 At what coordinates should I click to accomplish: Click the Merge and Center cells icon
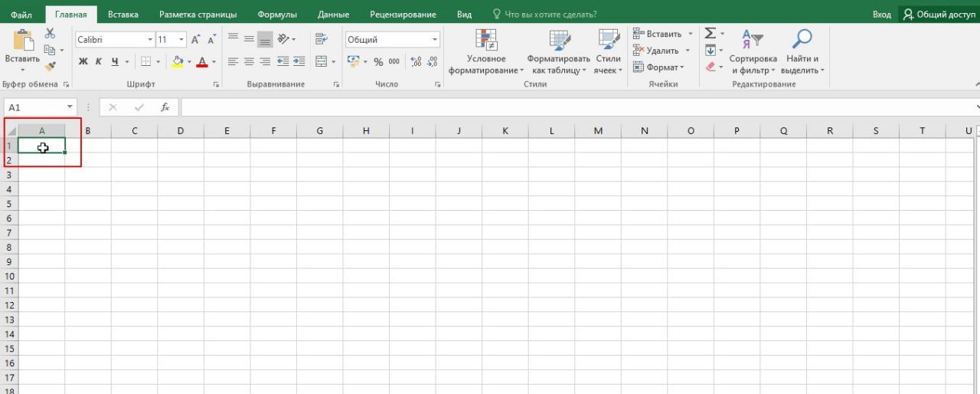click(x=321, y=61)
